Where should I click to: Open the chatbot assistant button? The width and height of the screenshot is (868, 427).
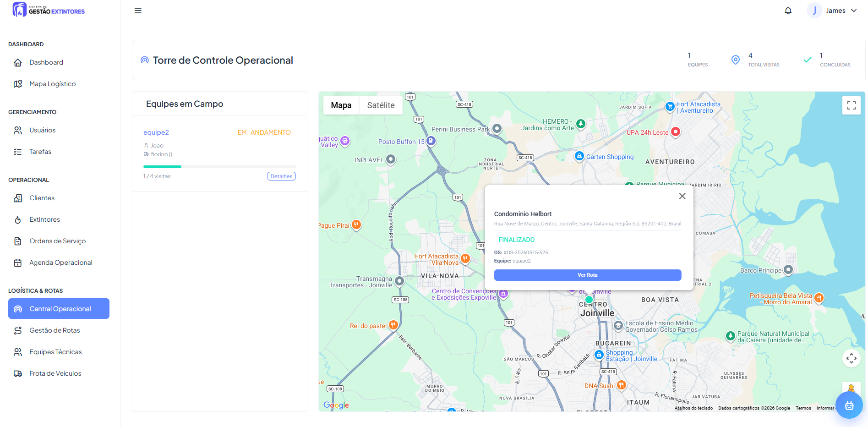tap(849, 405)
